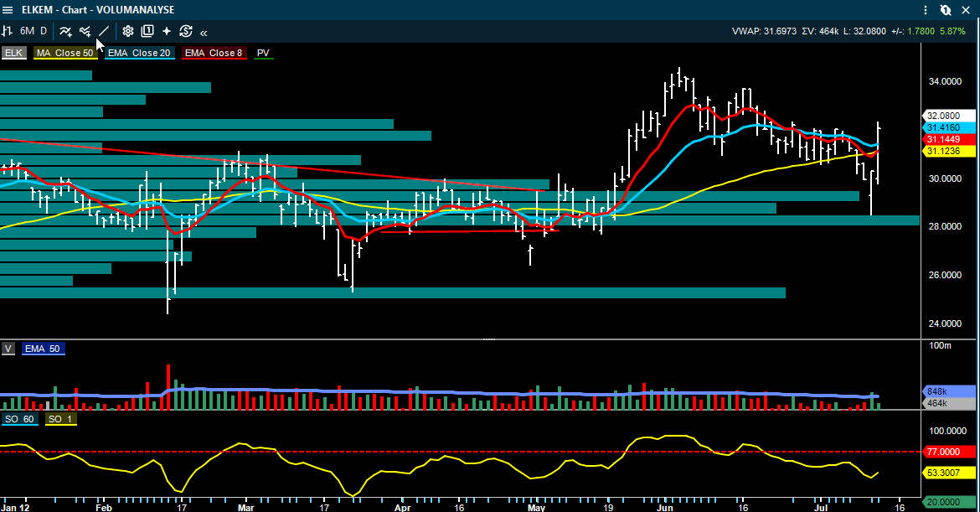The width and height of the screenshot is (980, 512).
Task: Click the 34.0000 price axis label
Action: 945,81
